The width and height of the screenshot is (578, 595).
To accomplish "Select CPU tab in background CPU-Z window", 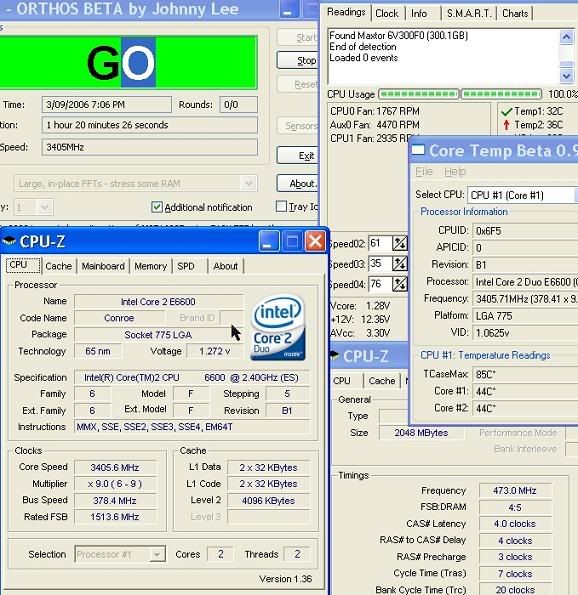I will pos(342,381).
